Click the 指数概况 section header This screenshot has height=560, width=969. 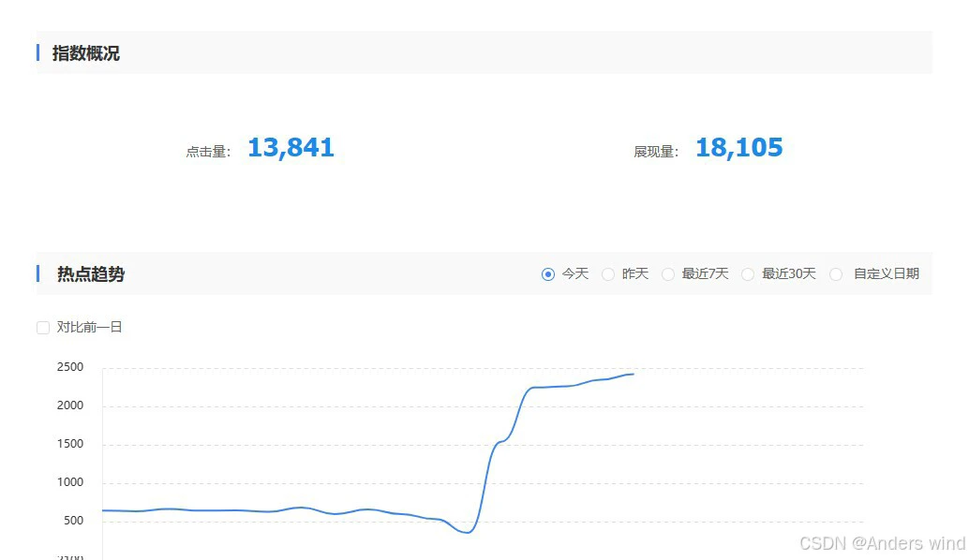86,53
